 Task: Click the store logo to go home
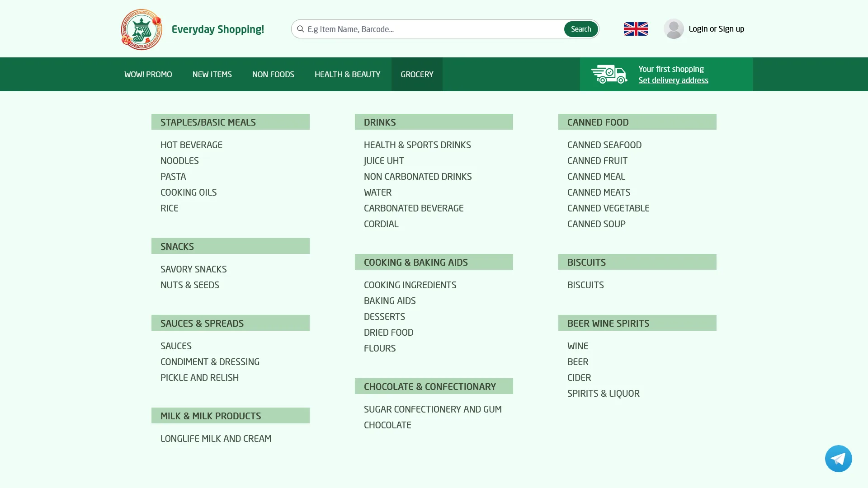click(x=141, y=29)
